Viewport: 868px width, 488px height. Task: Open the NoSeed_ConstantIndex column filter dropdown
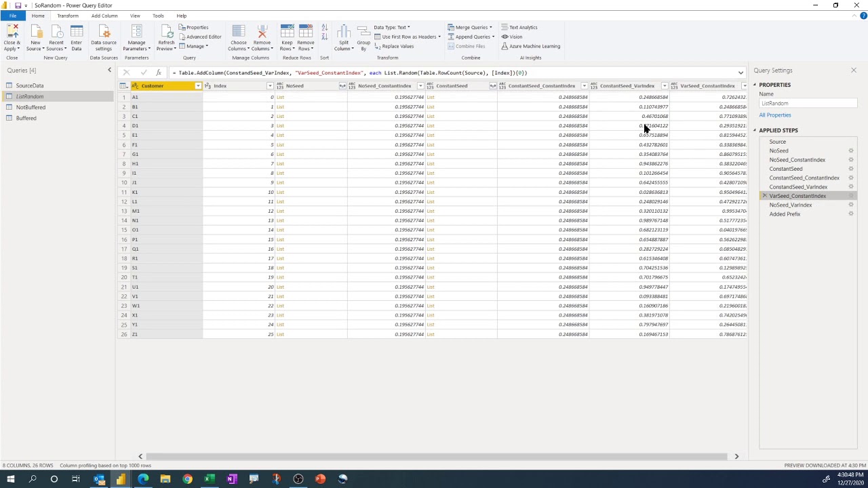[420, 86]
